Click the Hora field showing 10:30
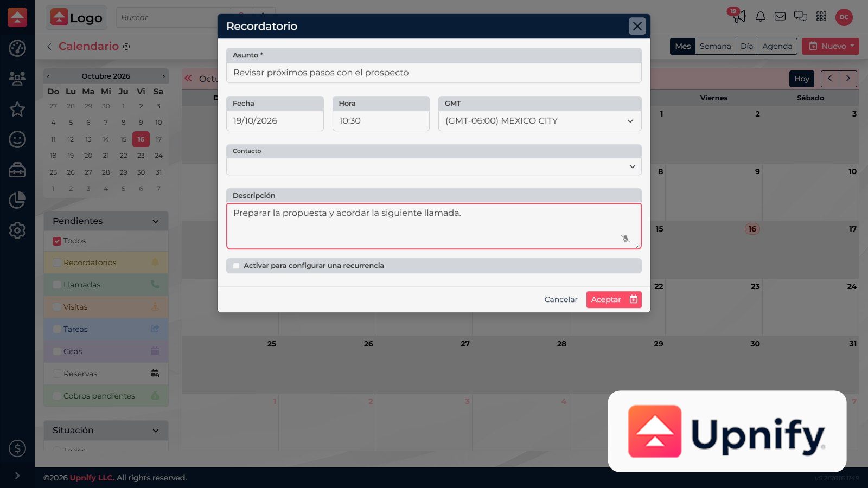 point(381,121)
